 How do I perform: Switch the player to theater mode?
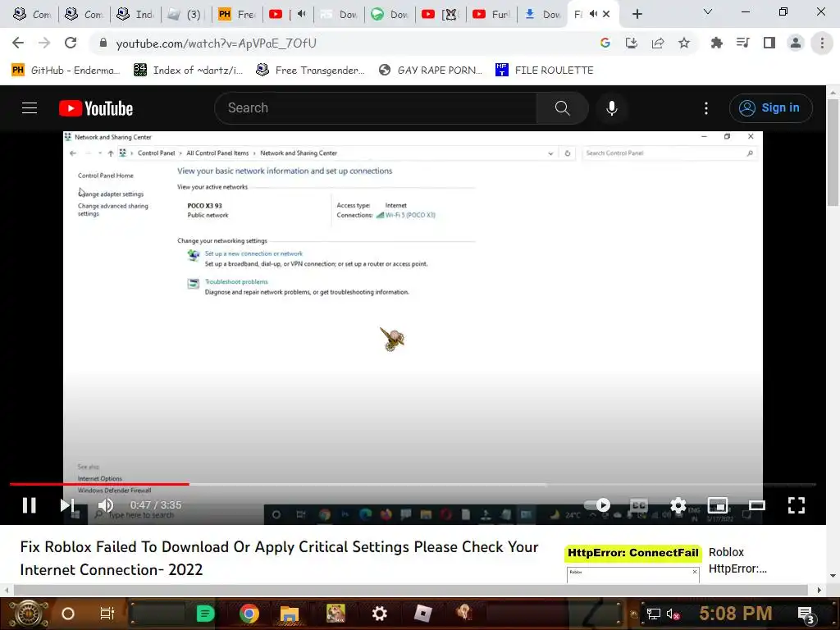[x=757, y=505]
